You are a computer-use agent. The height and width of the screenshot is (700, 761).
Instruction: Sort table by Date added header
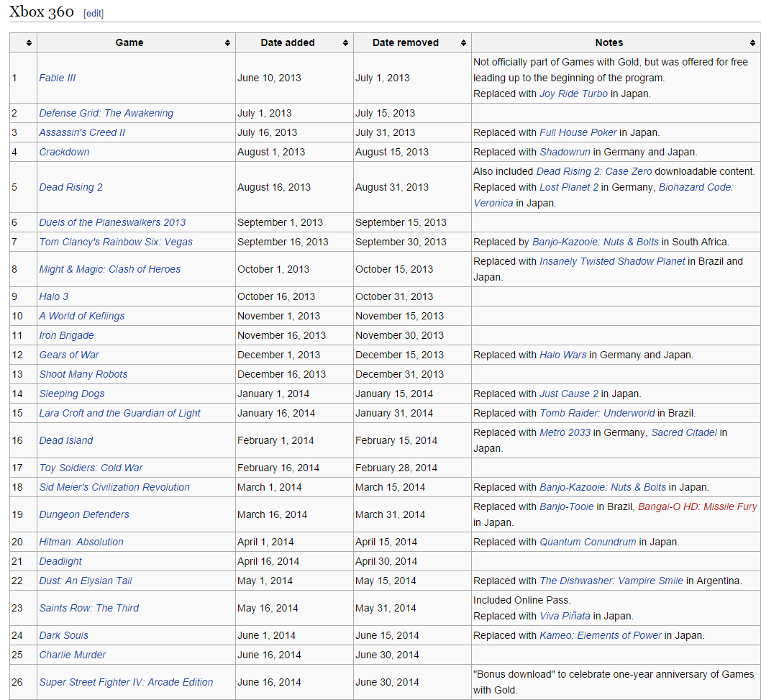point(295,42)
